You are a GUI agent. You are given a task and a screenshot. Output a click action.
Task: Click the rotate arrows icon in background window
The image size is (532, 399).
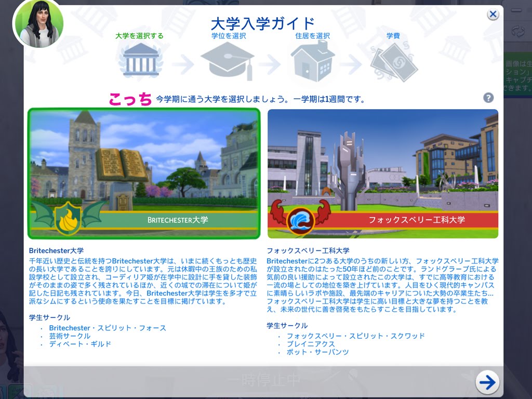[x=518, y=31]
